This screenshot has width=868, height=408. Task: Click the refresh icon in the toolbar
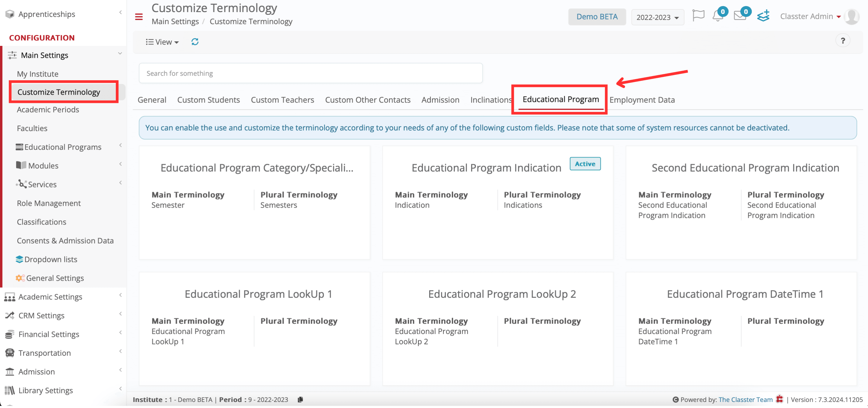[195, 42]
